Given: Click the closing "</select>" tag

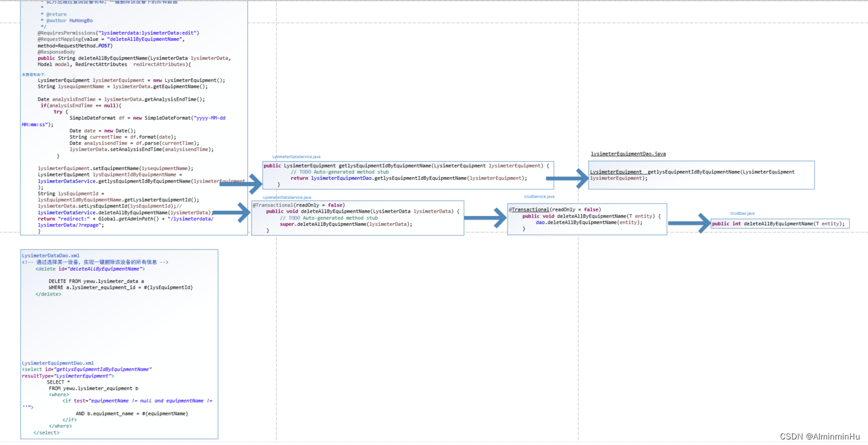Looking at the screenshot, I should [x=46, y=433].
